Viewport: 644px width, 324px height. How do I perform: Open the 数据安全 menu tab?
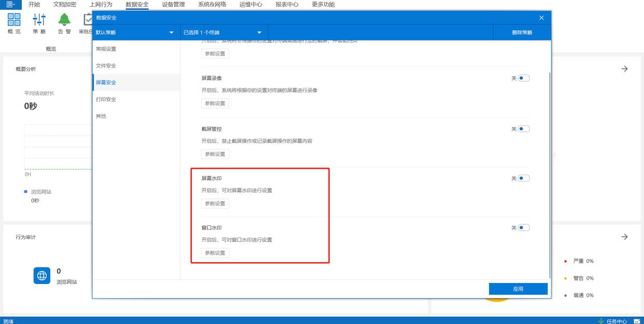(137, 4)
